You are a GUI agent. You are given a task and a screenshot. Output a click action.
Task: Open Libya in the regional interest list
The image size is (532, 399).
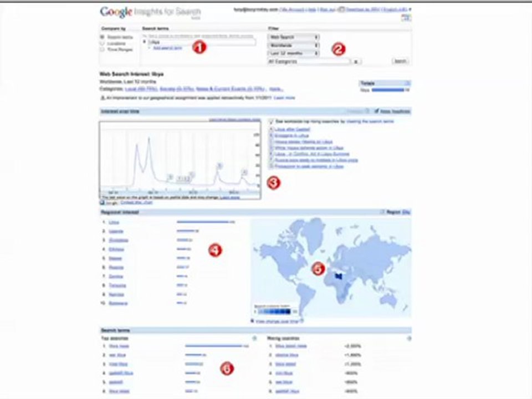click(114, 222)
